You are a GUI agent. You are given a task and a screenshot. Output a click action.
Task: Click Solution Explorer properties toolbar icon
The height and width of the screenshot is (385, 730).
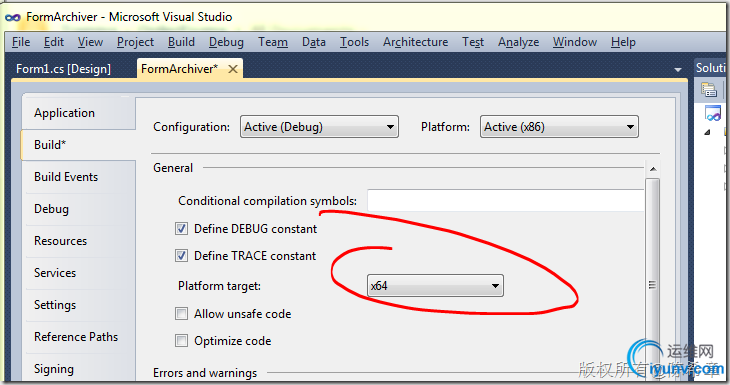[x=709, y=89]
